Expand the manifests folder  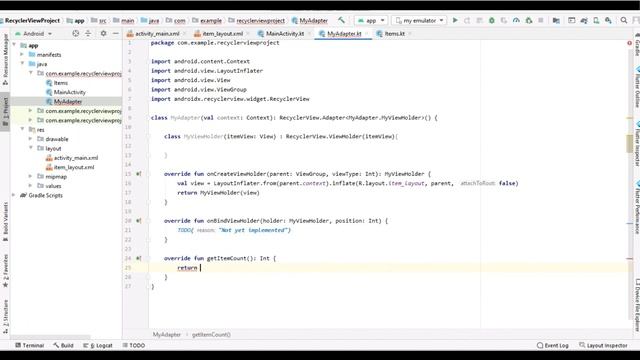pyautogui.click(x=22, y=54)
